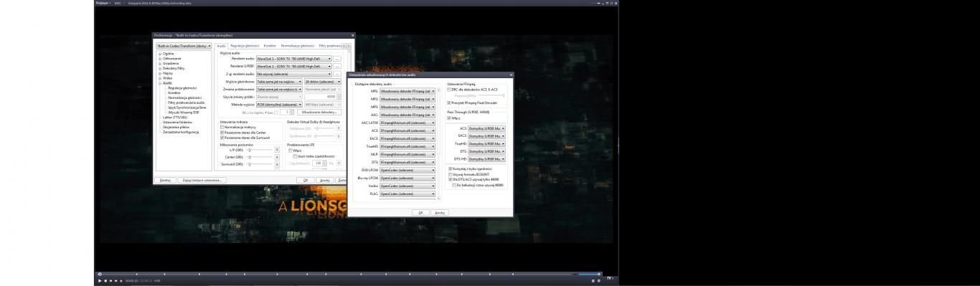Select Wtyczki Winamp DSP tree item

tap(184, 113)
